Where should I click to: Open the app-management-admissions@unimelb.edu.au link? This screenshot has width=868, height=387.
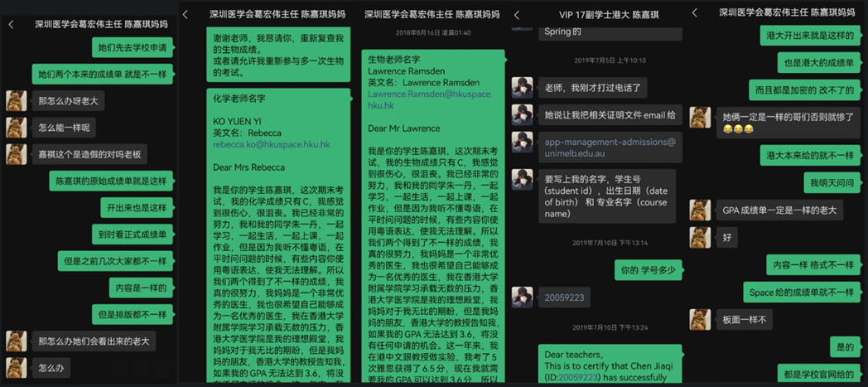click(x=610, y=147)
